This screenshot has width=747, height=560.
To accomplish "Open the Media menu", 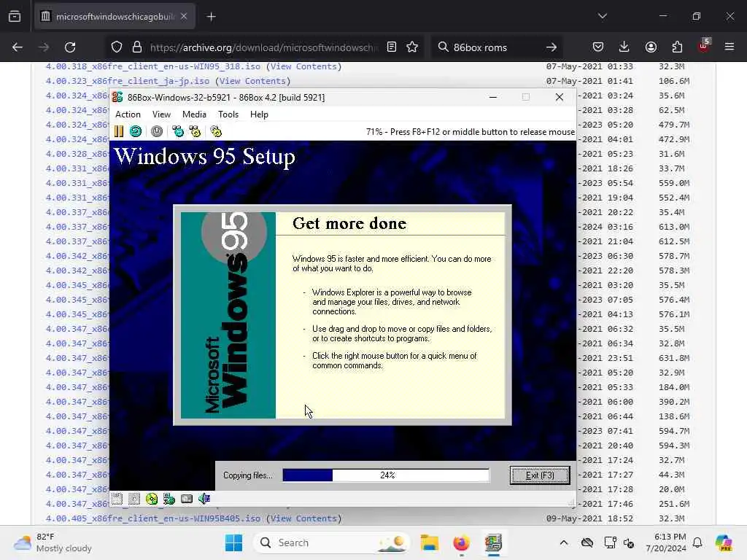I will [x=194, y=114].
